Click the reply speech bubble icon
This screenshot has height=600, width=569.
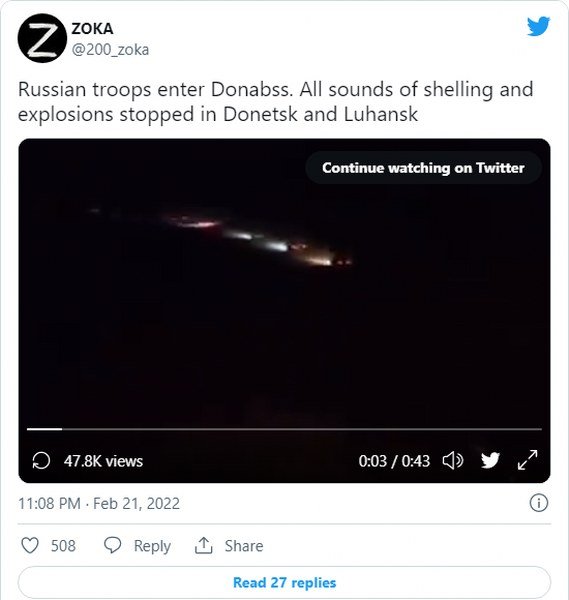coord(112,545)
